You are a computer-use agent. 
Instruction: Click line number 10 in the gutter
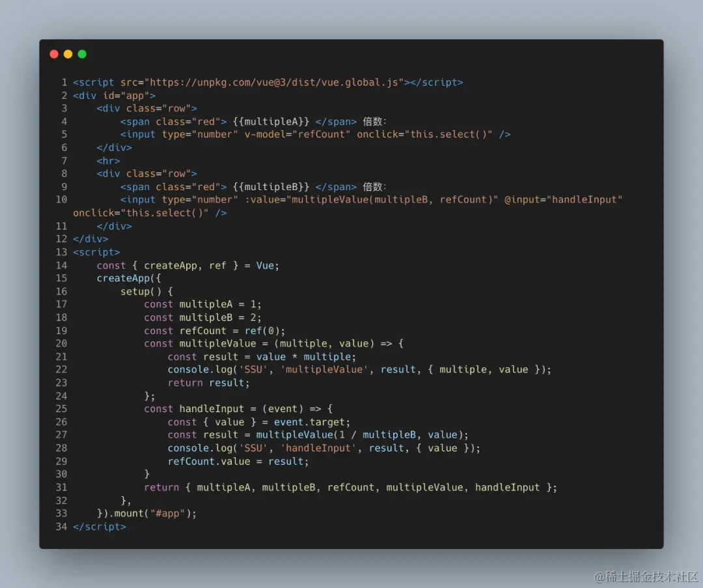coord(61,200)
